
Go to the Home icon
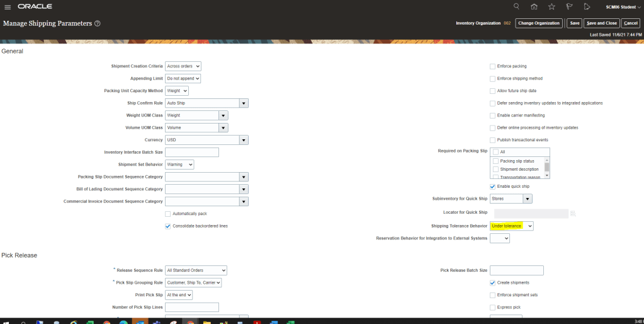pyautogui.click(x=534, y=6)
